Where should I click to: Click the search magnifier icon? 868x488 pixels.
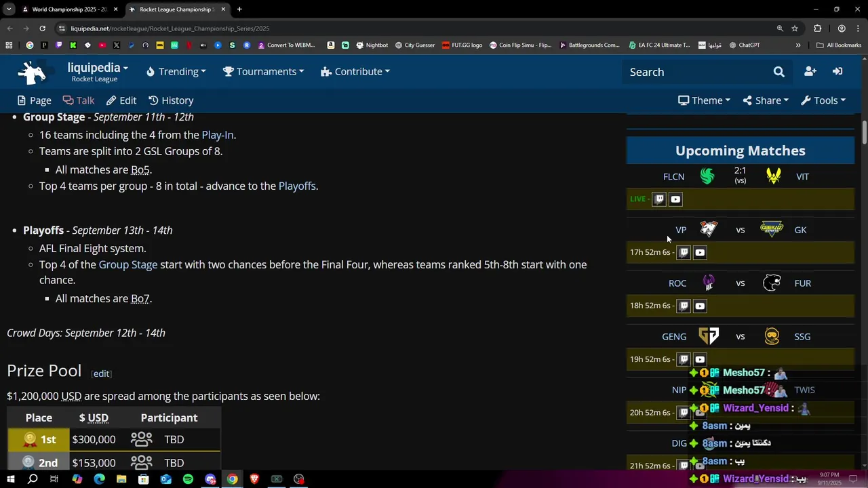point(778,72)
